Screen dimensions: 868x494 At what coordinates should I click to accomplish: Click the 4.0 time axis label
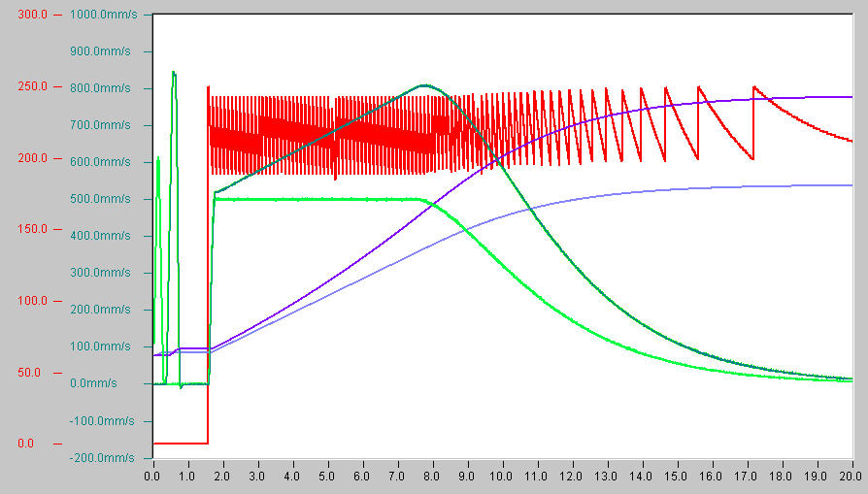[292, 477]
